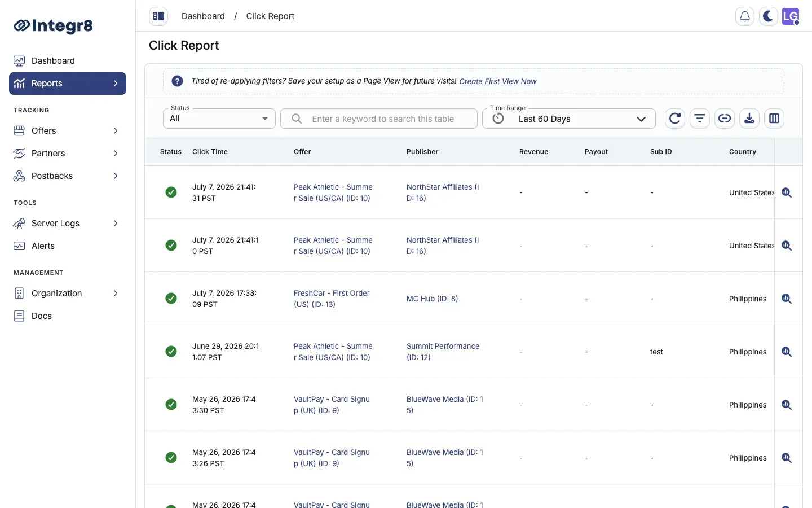
Task: Open the notifications bell
Action: click(745, 16)
